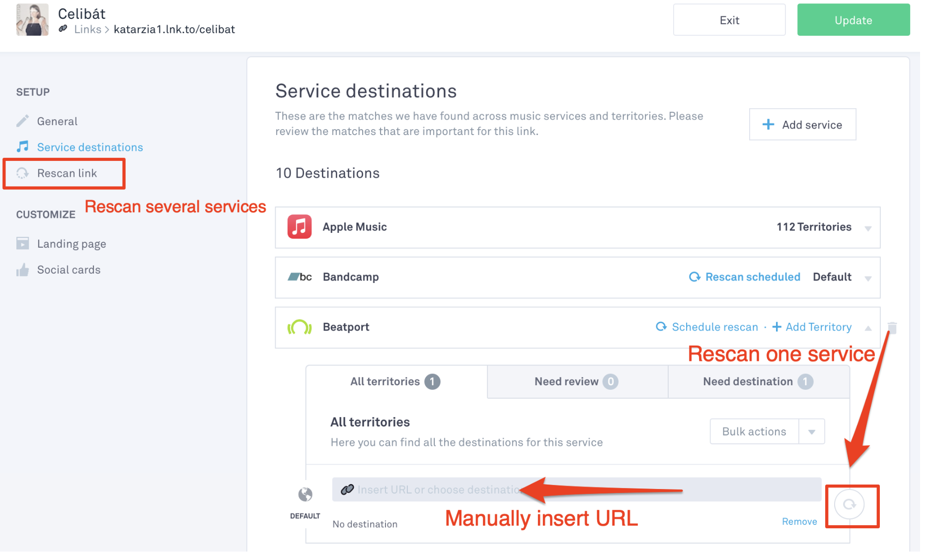Click the music note Service destinations icon
The width and height of the screenshot is (930, 560).
point(23,147)
